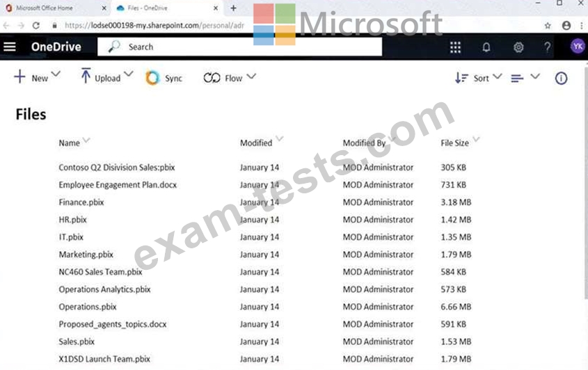Open the Name column dropdown

pos(86,140)
